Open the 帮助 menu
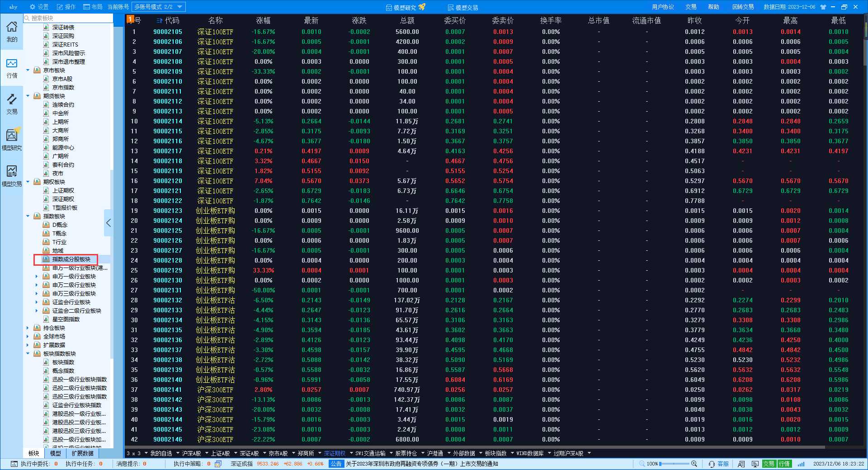 tap(713, 7)
